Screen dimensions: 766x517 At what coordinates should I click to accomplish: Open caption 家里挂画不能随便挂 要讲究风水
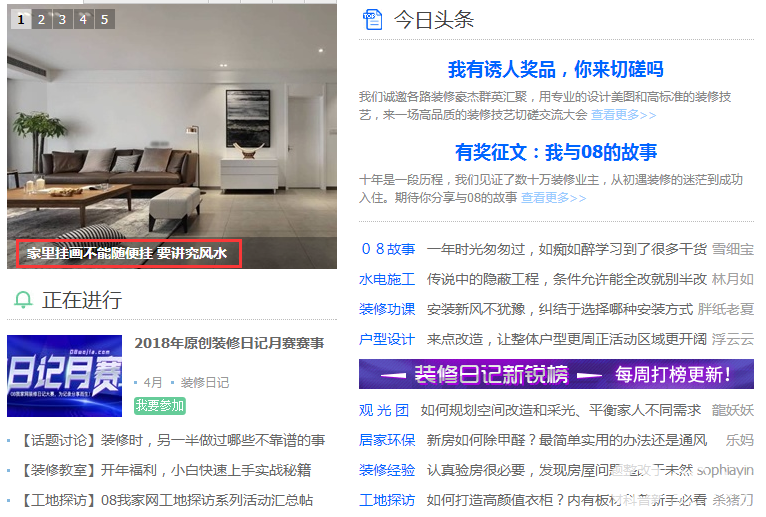click(x=127, y=253)
